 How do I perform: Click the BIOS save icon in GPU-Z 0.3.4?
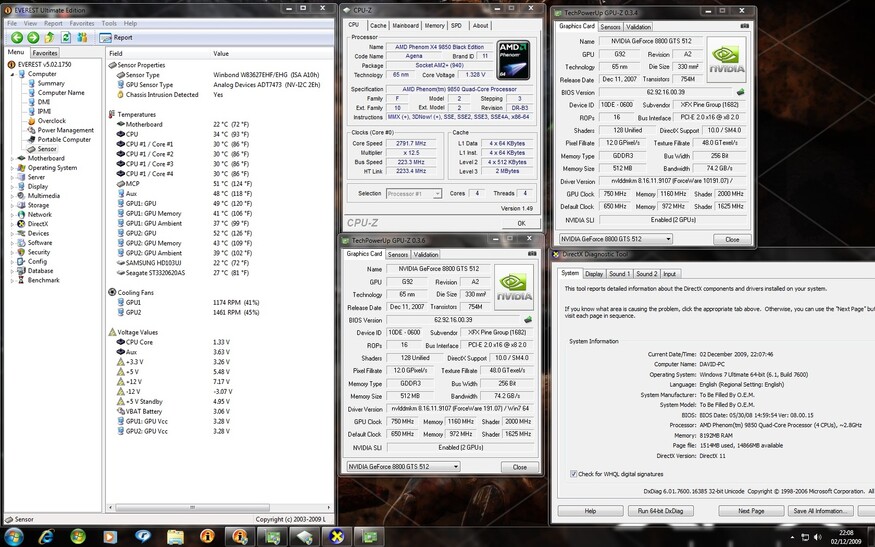[x=741, y=92]
